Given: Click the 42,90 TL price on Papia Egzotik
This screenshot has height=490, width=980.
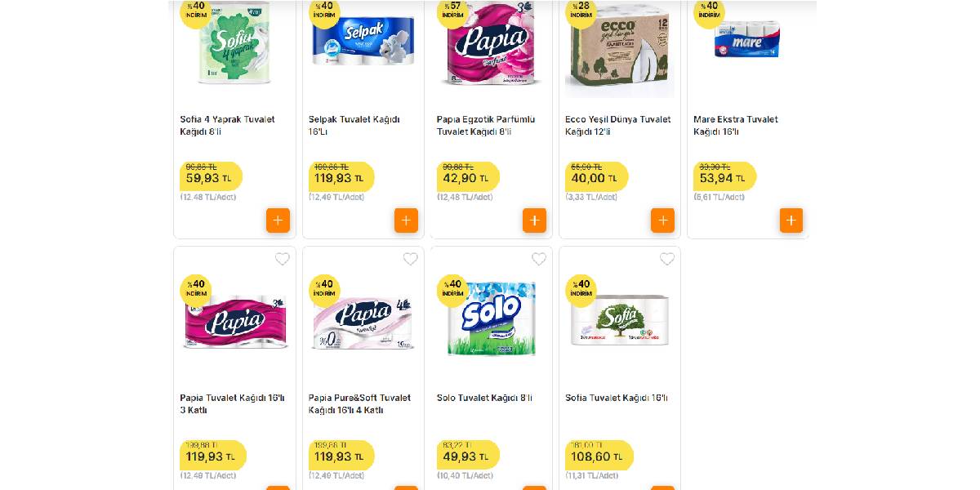Looking at the screenshot, I should point(465,177).
